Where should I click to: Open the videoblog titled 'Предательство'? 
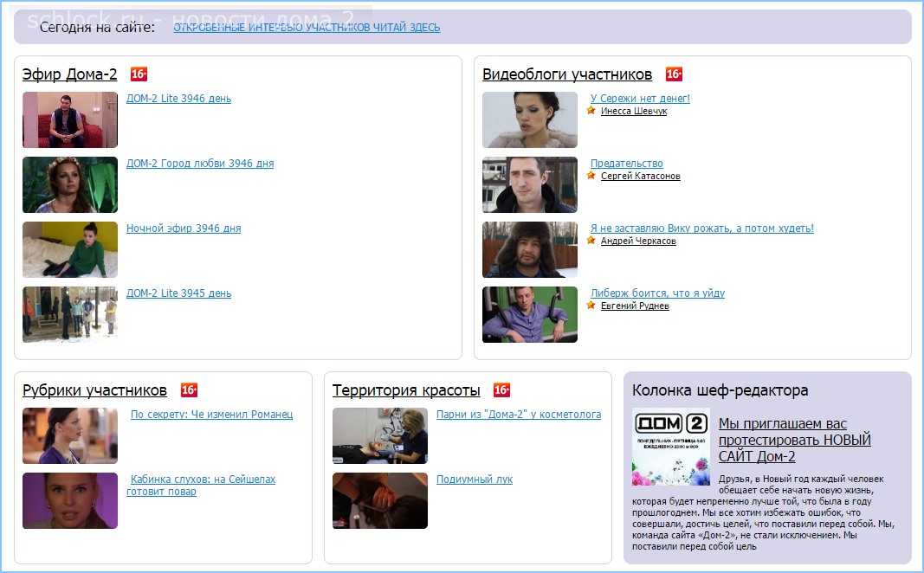pos(626,163)
